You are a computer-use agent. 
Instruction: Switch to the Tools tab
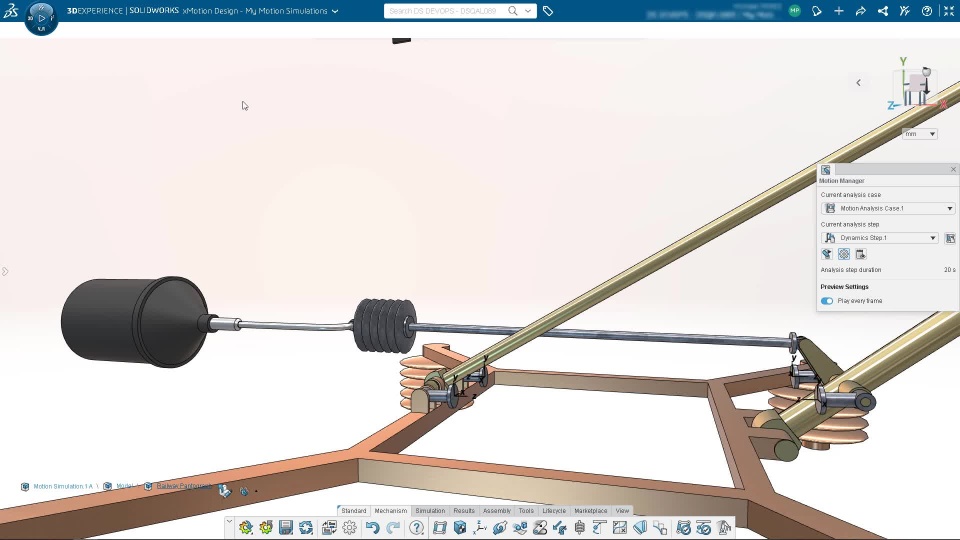click(x=527, y=511)
